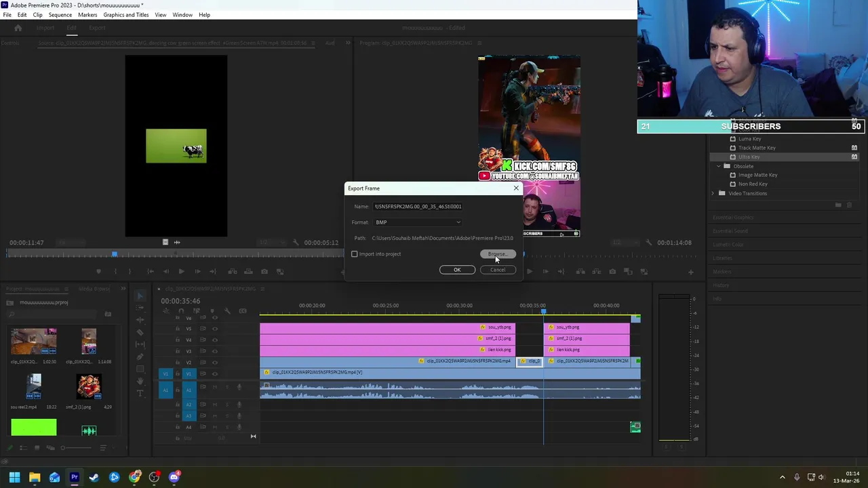Toggle V2 track output eye
The height and width of the screenshot is (488, 868).
[x=215, y=363]
